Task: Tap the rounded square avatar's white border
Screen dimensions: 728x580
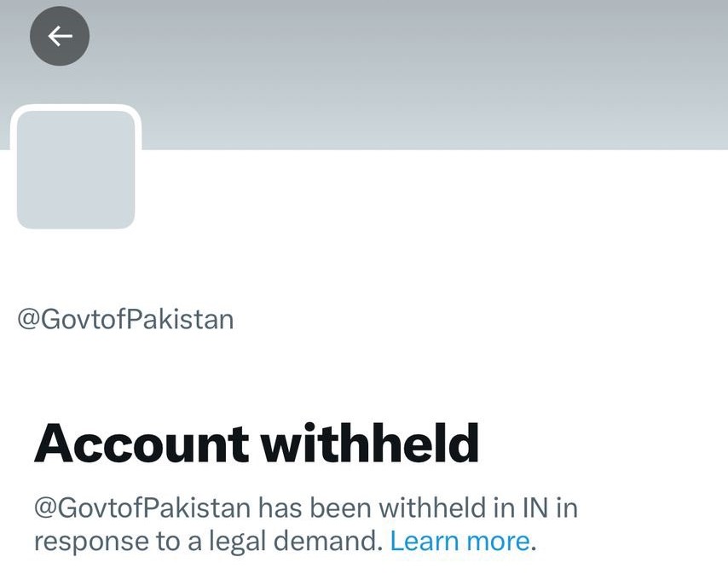Action: point(76,107)
